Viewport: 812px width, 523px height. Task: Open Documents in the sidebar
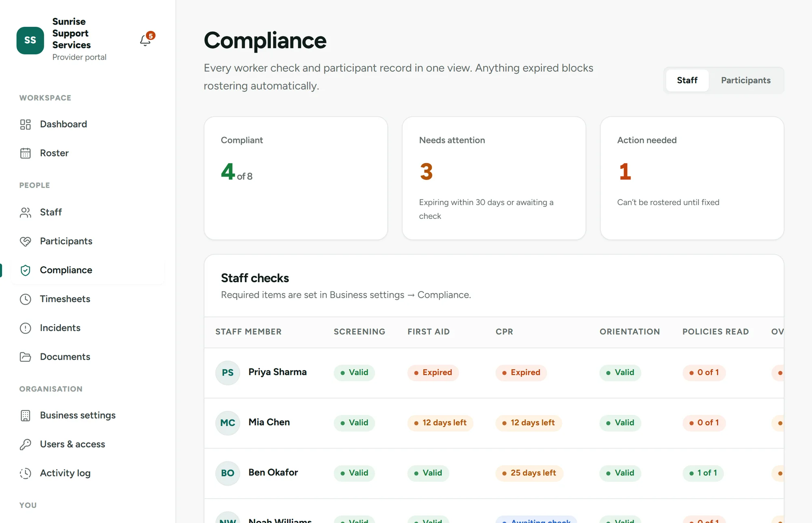point(88,357)
